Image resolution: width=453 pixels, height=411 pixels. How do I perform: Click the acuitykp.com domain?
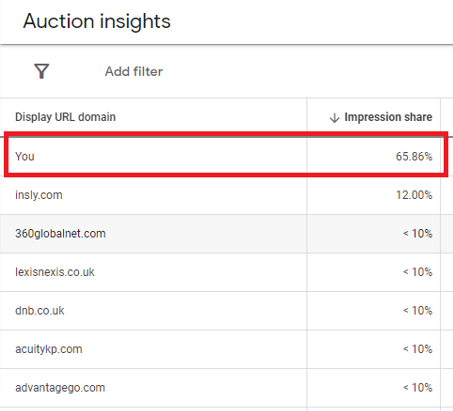point(49,349)
